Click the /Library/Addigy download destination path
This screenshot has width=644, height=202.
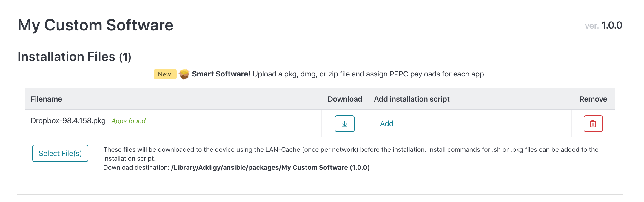pyautogui.click(x=270, y=168)
